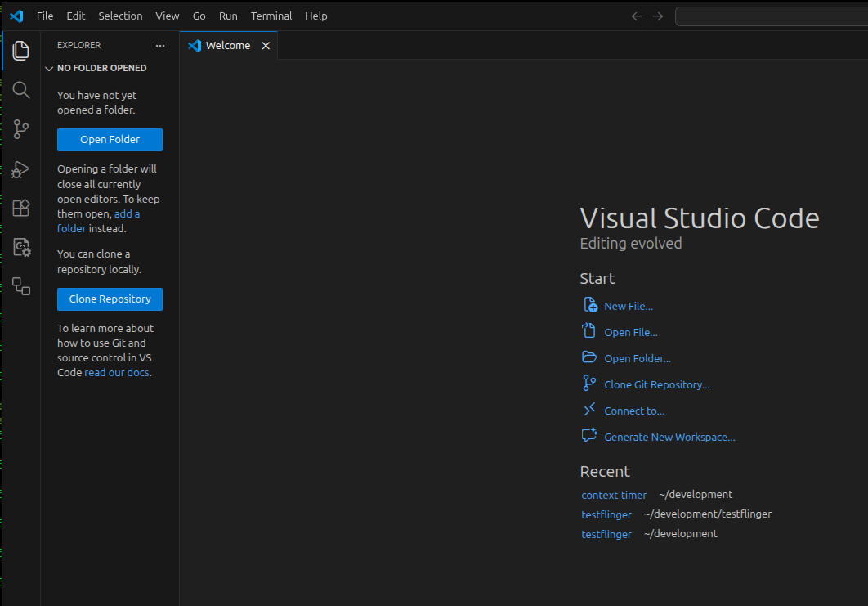This screenshot has width=868, height=606.
Task: Close the Welcome tab
Action: coord(266,46)
